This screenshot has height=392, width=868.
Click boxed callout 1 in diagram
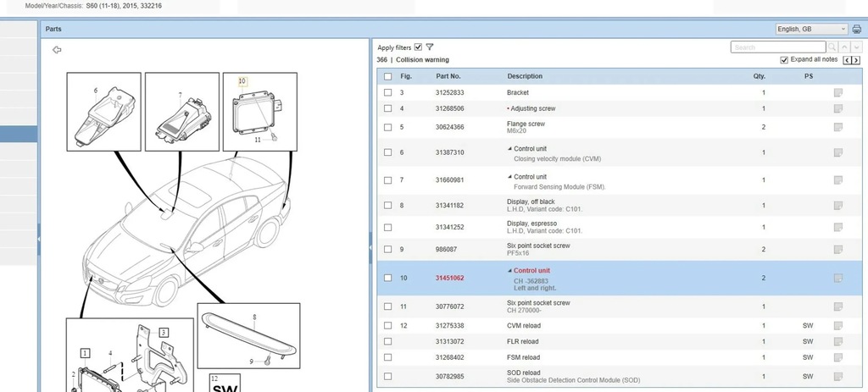click(x=85, y=353)
